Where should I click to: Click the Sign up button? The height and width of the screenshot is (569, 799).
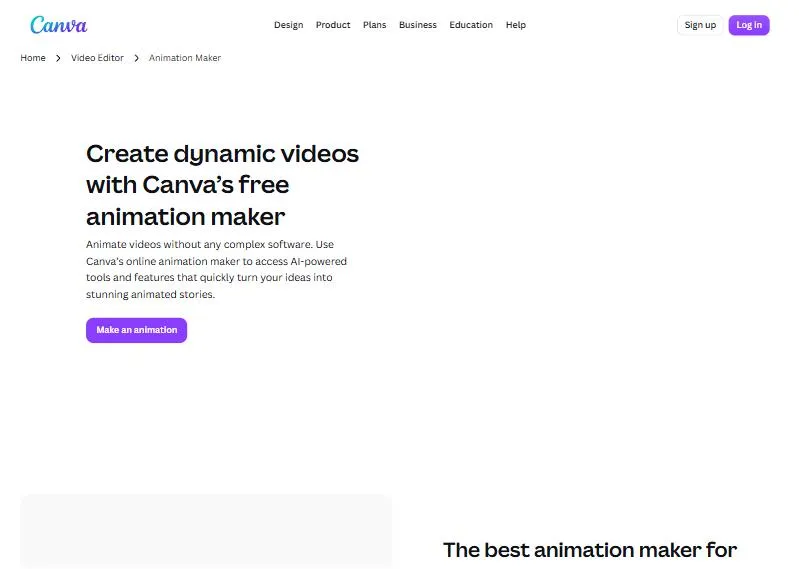(x=700, y=25)
